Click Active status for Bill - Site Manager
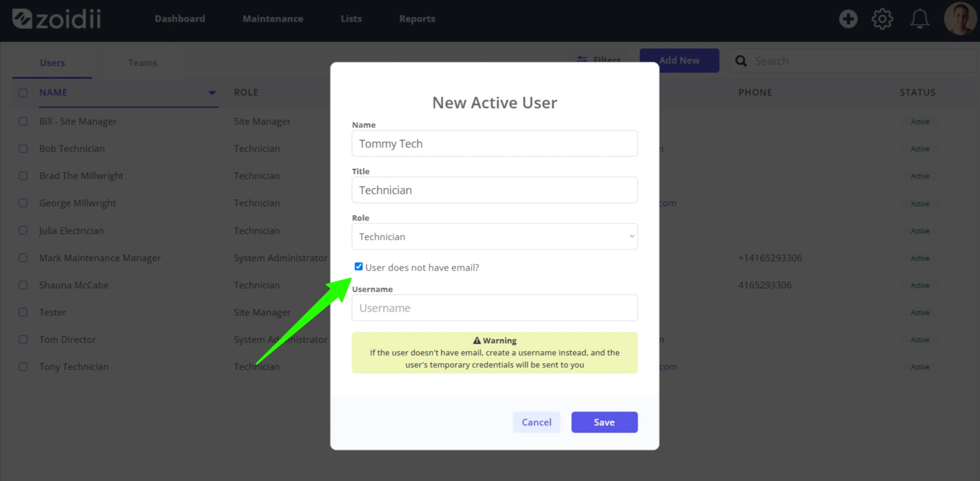 tap(920, 121)
